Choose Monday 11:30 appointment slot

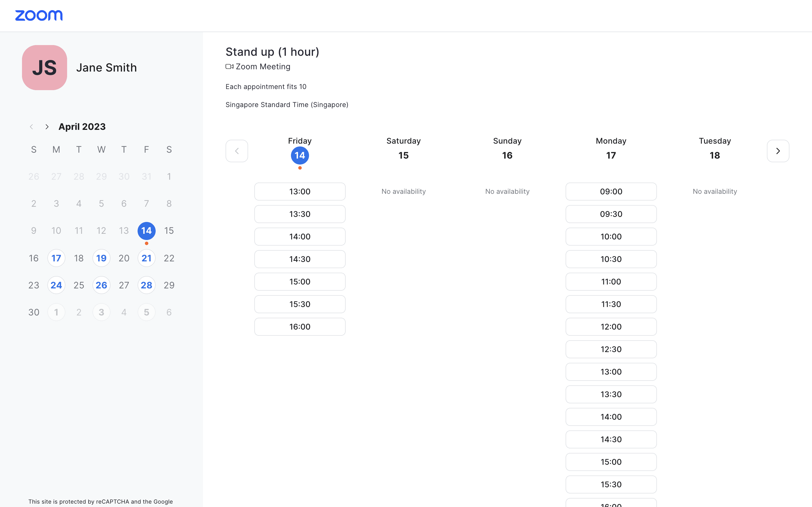611,304
